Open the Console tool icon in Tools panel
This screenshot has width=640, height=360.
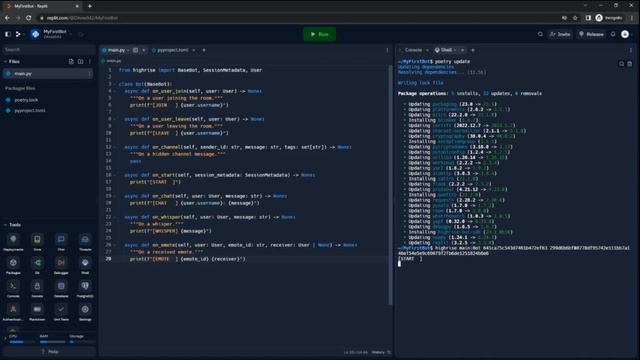[x=13, y=286]
